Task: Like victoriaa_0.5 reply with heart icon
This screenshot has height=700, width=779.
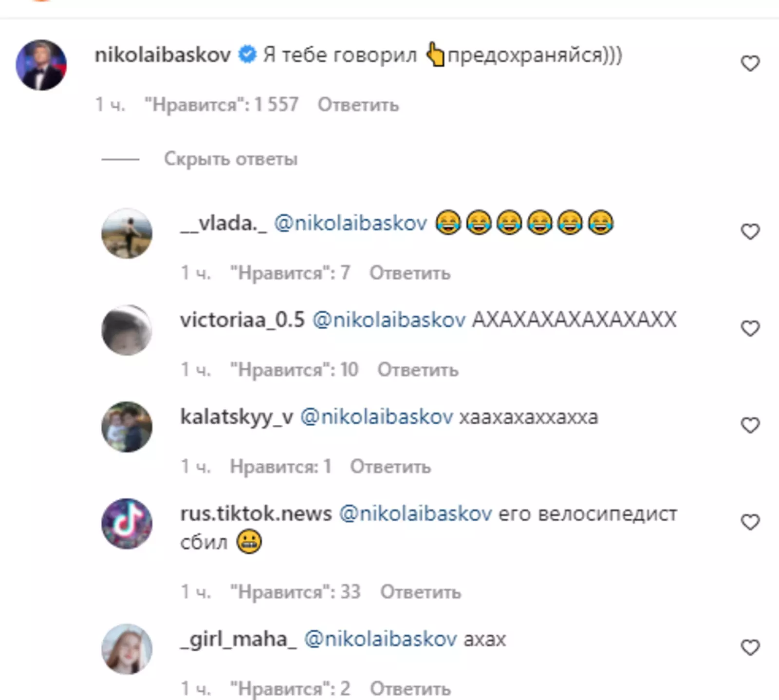Action: click(x=750, y=328)
